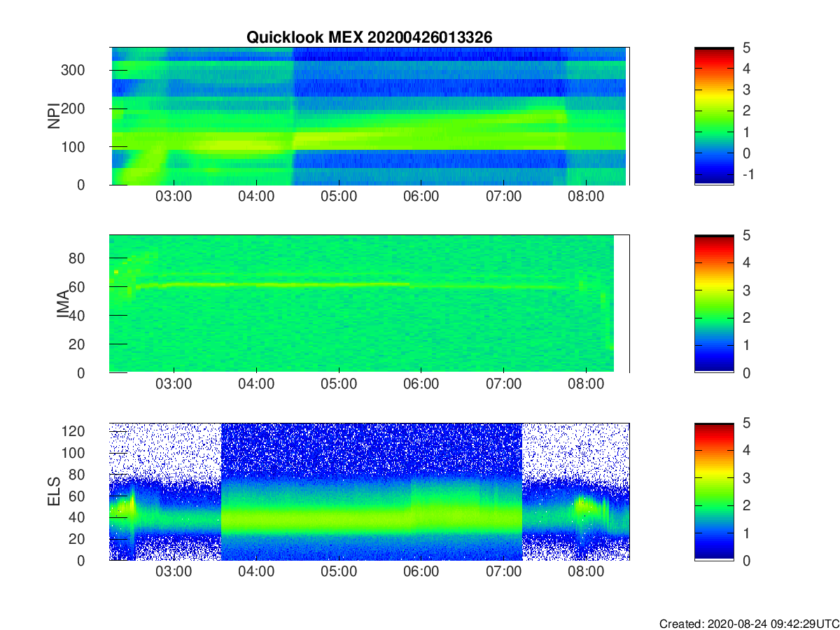Screen dimensions: 840x630
Task: Click inside the IMA spectrogram plot
Action: [369, 304]
